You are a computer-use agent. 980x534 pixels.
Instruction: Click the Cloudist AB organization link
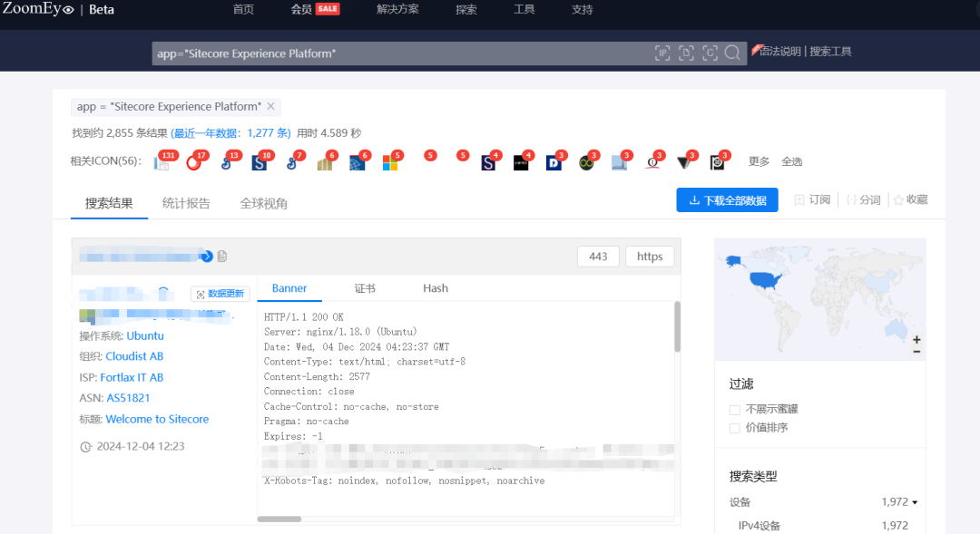click(134, 356)
